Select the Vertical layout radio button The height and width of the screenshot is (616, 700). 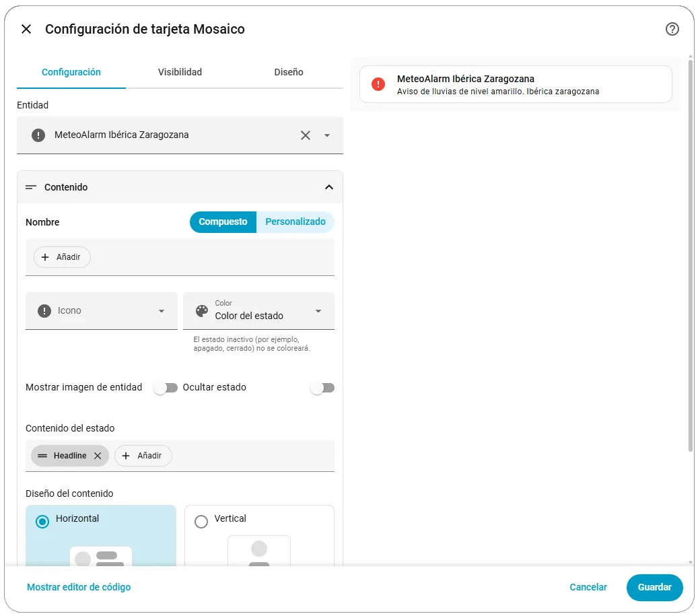[201, 521]
